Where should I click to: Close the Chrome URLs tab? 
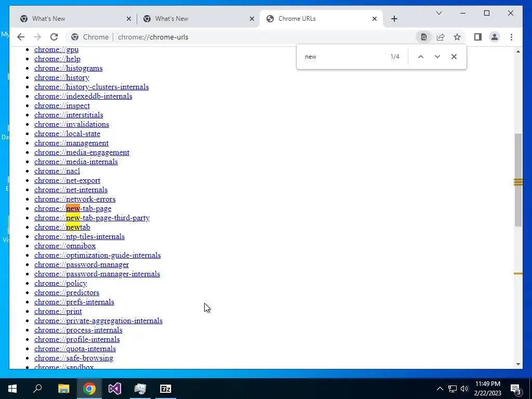(375, 19)
